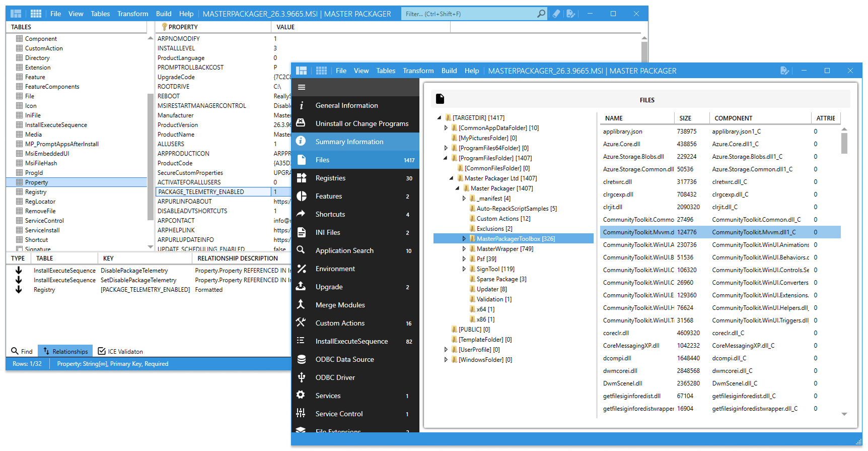Select the Psf [39] folder
Viewport: 868px width, 451px height.
pos(486,259)
